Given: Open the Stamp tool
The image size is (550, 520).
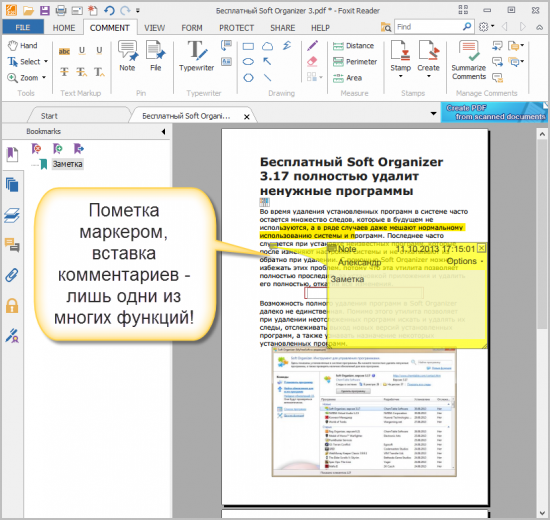Looking at the screenshot, I should tap(401, 58).
